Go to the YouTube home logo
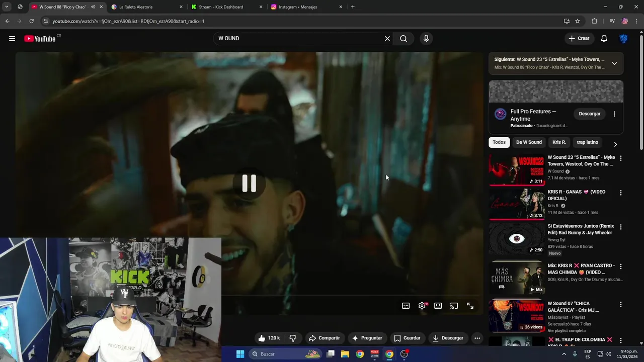The width and height of the screenshot is (644, 362). tap(40, 39)
